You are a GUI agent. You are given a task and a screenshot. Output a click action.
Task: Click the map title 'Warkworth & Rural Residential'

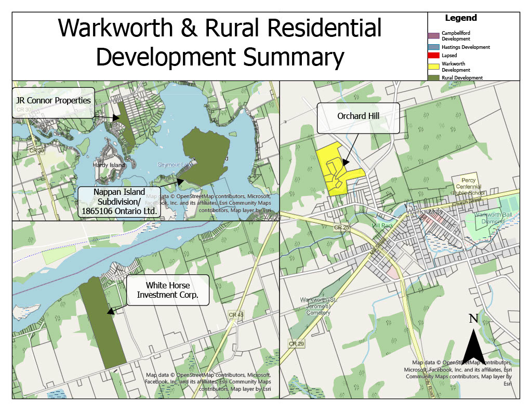(x=220, y=28)
